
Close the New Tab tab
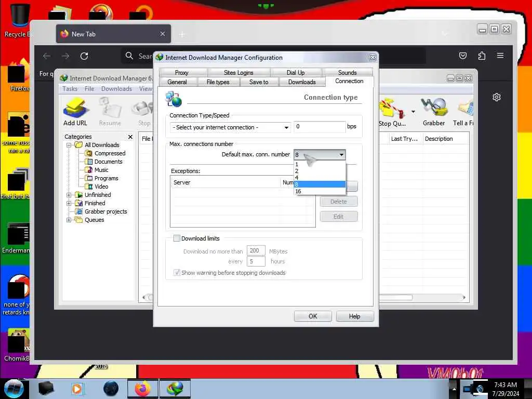(x=163, y=34)
